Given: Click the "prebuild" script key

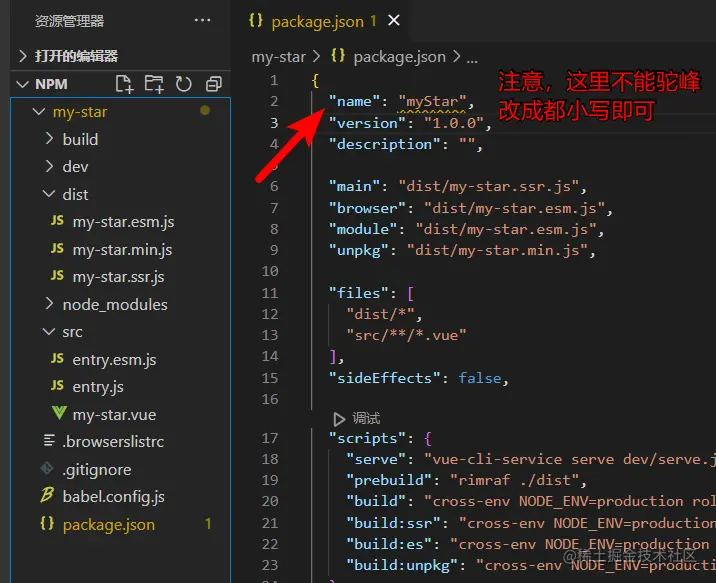Looking at the screenshot, I should pyautogui.click(x=389, y=480).
